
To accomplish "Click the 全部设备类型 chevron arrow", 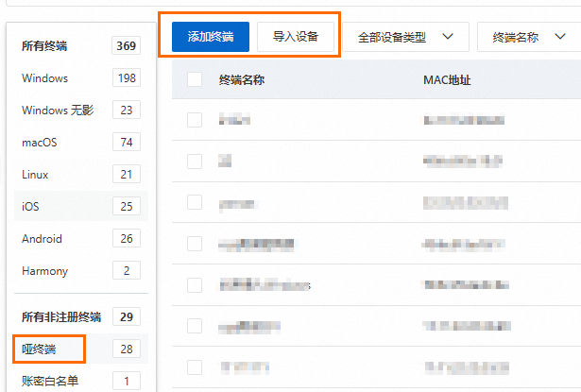I will pyautogui.click(x=449, y=38).
